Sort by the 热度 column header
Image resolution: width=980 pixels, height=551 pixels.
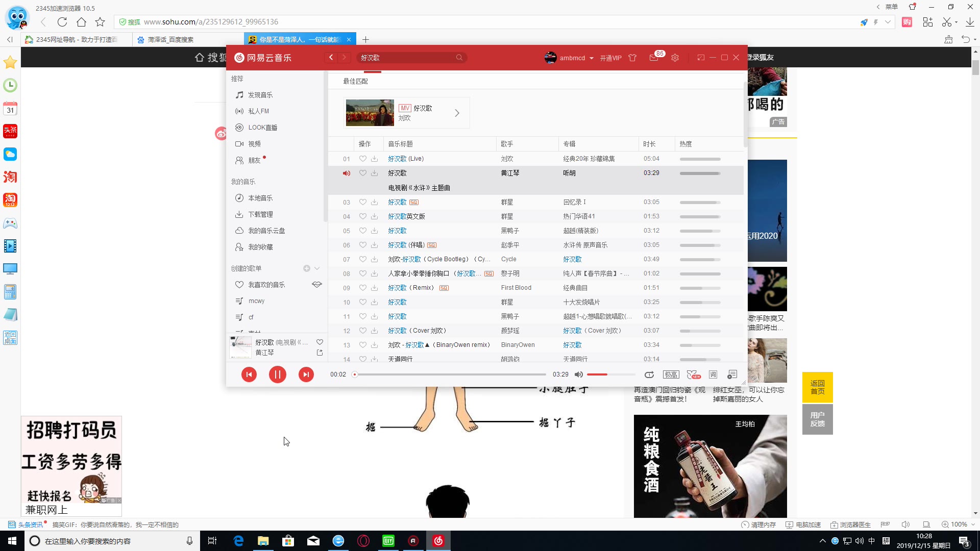pyautogui.click(x=708, y=144)
